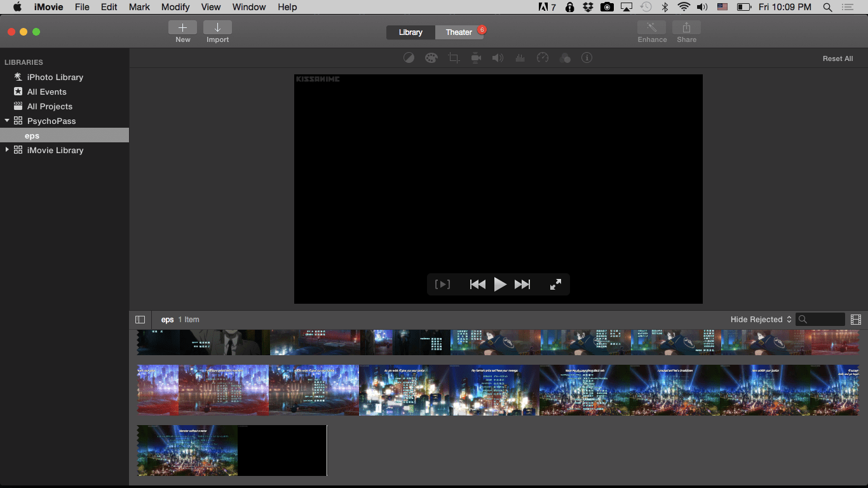The width and height of the screenshot is (868, 488).
Task: Open the Clip Filter effects
Action: (x=565, y=58)
